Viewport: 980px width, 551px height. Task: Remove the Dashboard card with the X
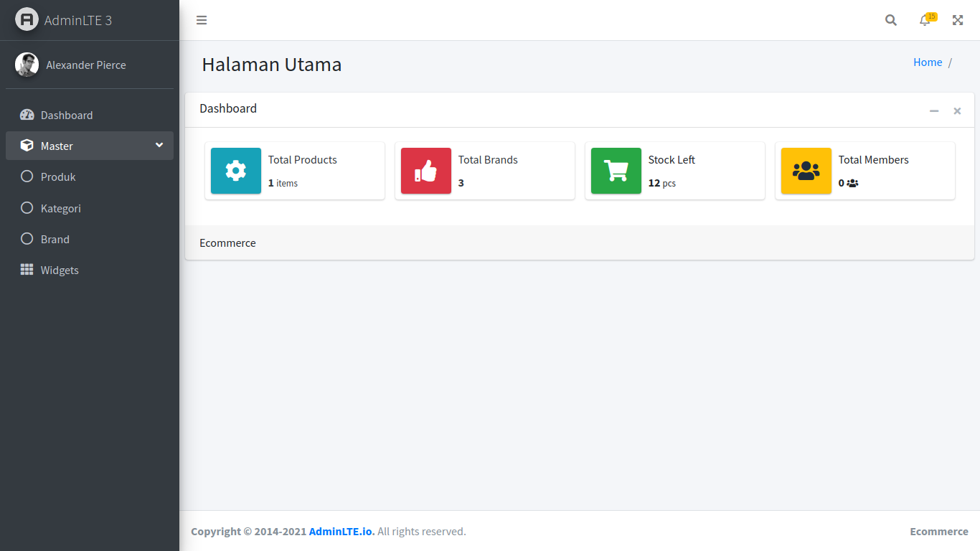[x=957, y=110]
